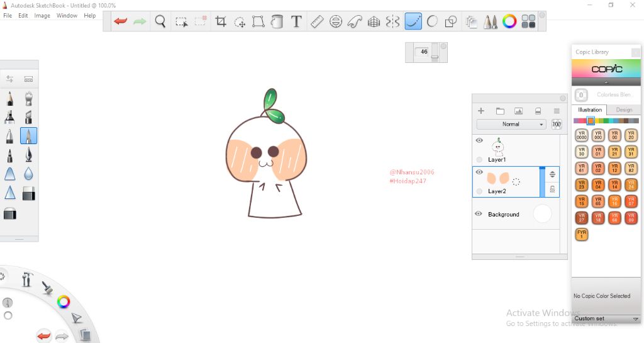The height and width of the screenshot is (343, 644).
Task: Click the layer opacity value 100
Action: 556,124
